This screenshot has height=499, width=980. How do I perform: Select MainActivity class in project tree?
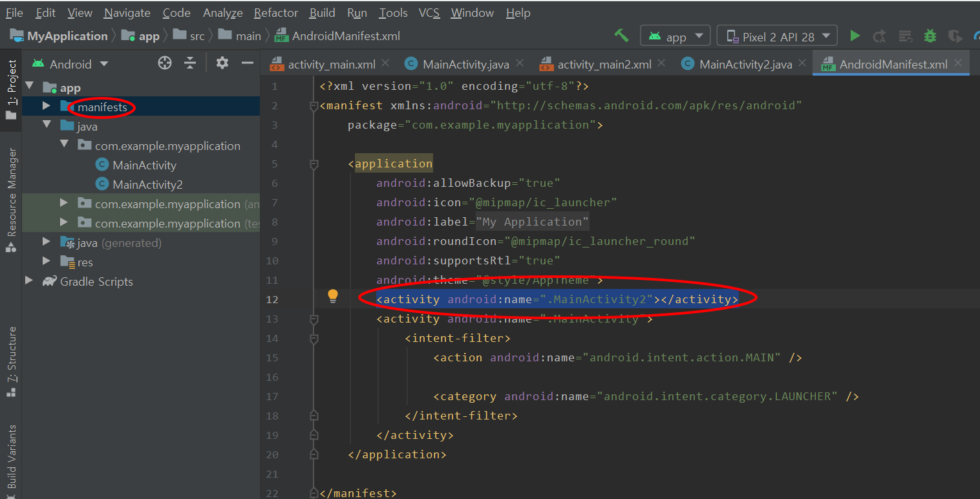pos(144,165)
